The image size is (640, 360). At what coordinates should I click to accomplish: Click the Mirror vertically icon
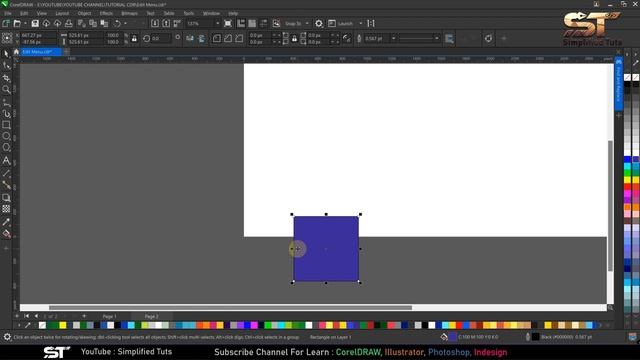[x=202, y=38]
